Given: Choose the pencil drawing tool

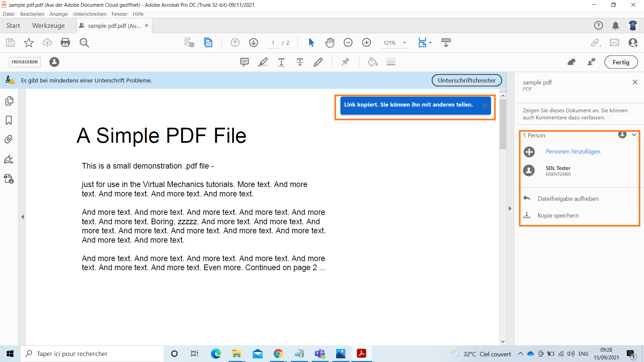Looking at the screenshot, I should coord(318,62).
